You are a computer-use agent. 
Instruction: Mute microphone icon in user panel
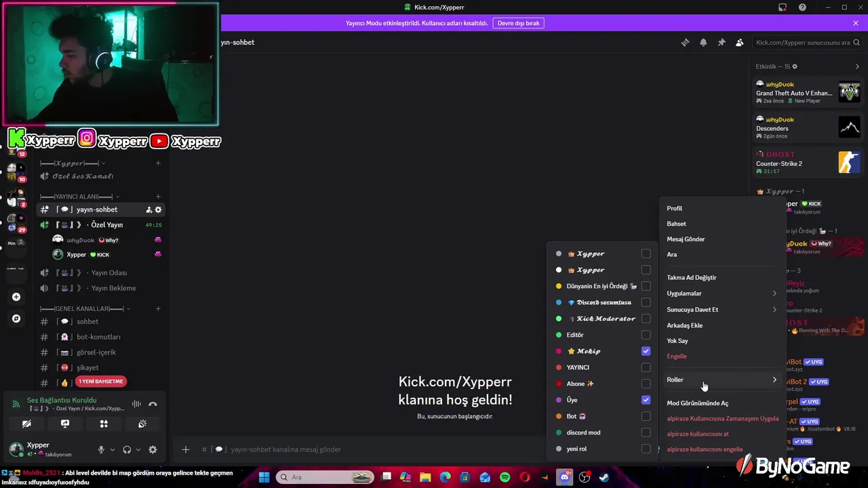click(x=101, y=449)
